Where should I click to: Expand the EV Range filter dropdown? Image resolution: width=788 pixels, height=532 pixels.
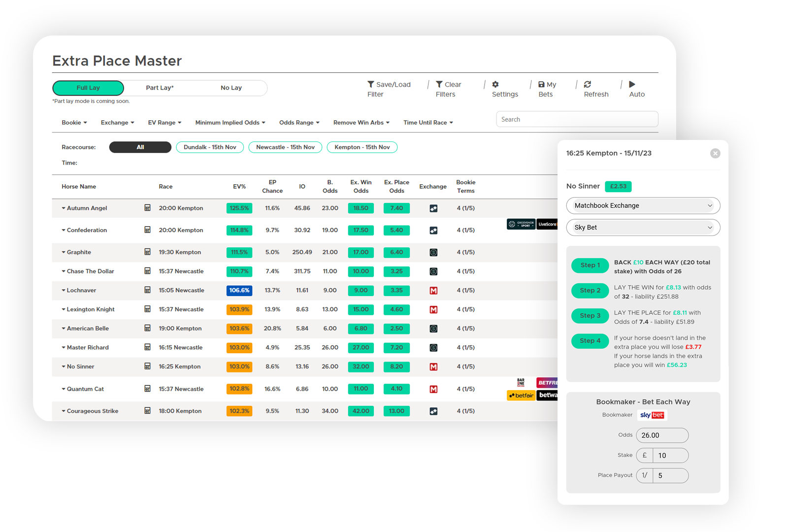pyautogui.click(x=164, y=123)
